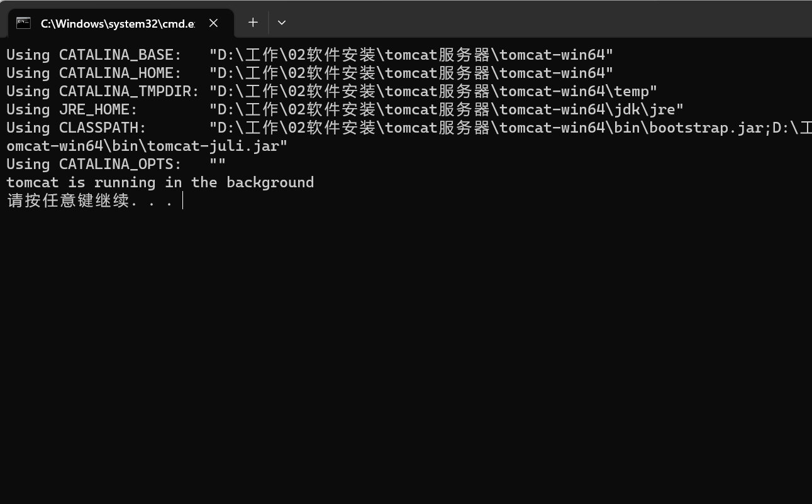Screen dimensions: 812x504
Task: Click the CATALINA_HOME label text
Action: (120, 73)
